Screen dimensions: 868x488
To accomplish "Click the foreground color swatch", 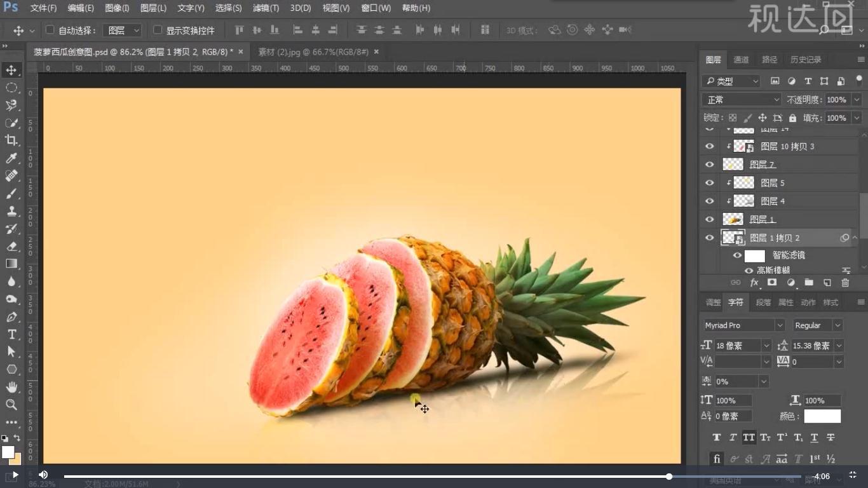I will (8, 452).
